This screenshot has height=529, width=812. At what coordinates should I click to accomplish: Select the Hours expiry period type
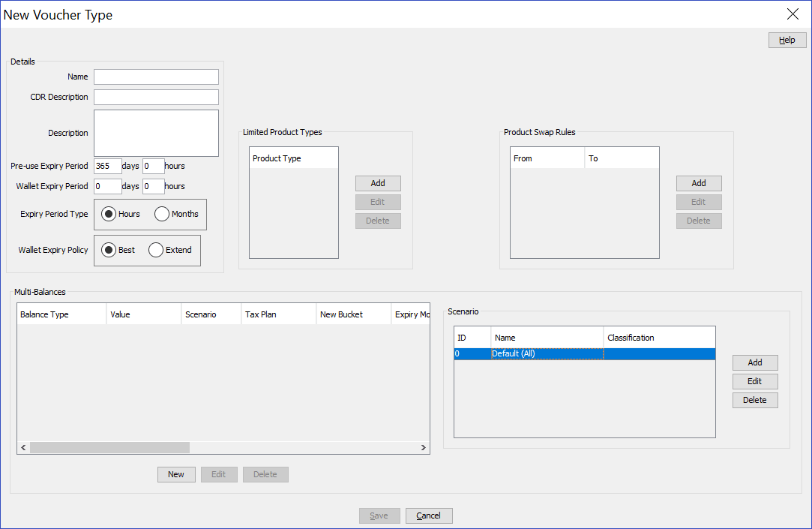107,214
